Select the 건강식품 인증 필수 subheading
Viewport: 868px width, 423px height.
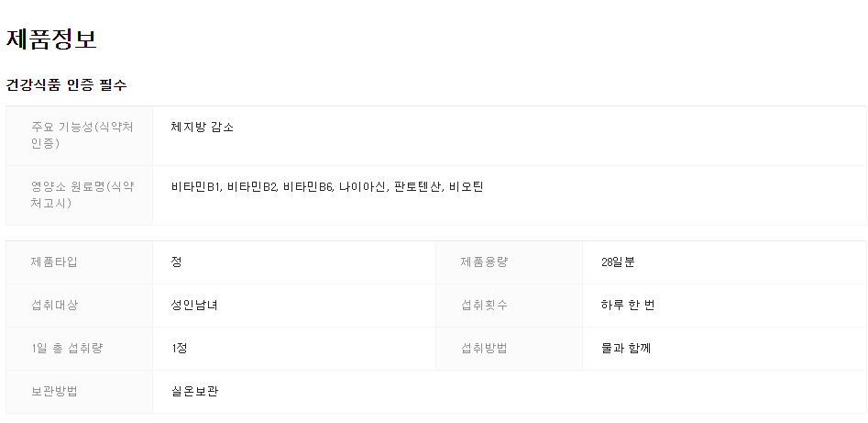coord(66,84)
